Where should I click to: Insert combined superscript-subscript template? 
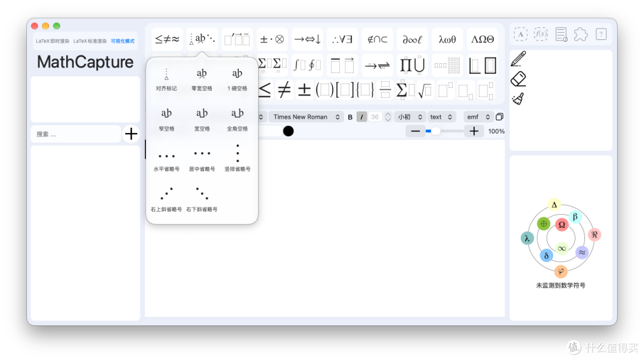pos(485,91)
